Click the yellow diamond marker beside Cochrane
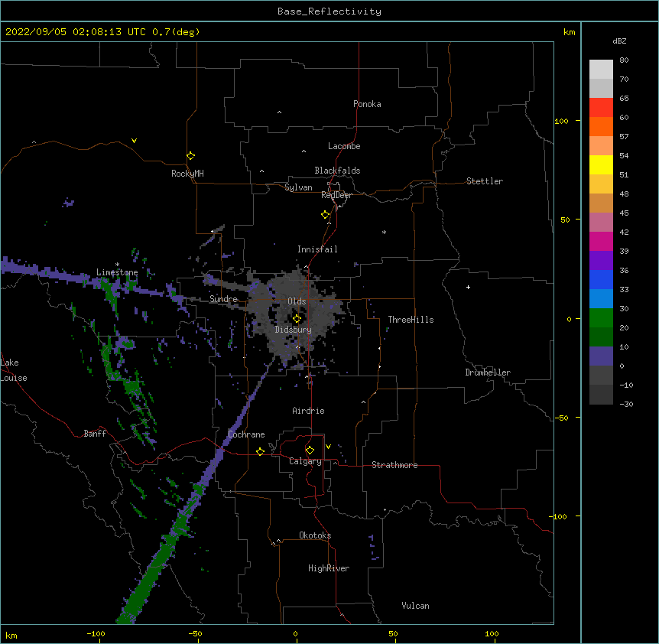The width and height of the screenshot is (659, 644). [260, 451]
